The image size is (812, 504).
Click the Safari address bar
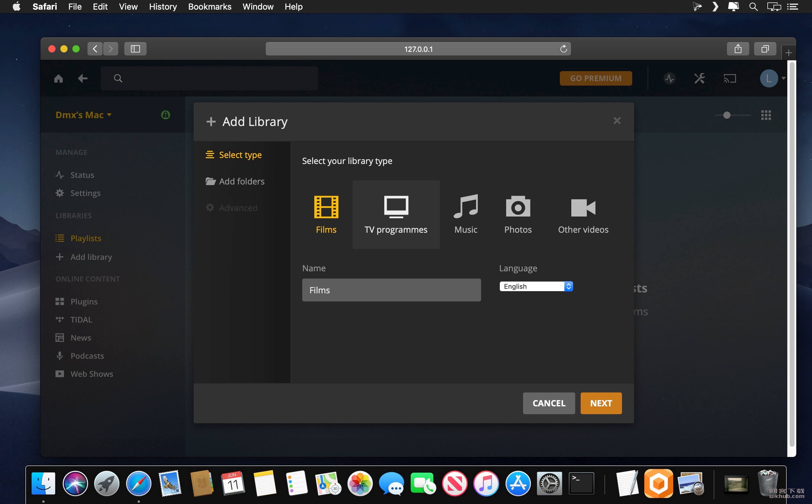[418, 49]
